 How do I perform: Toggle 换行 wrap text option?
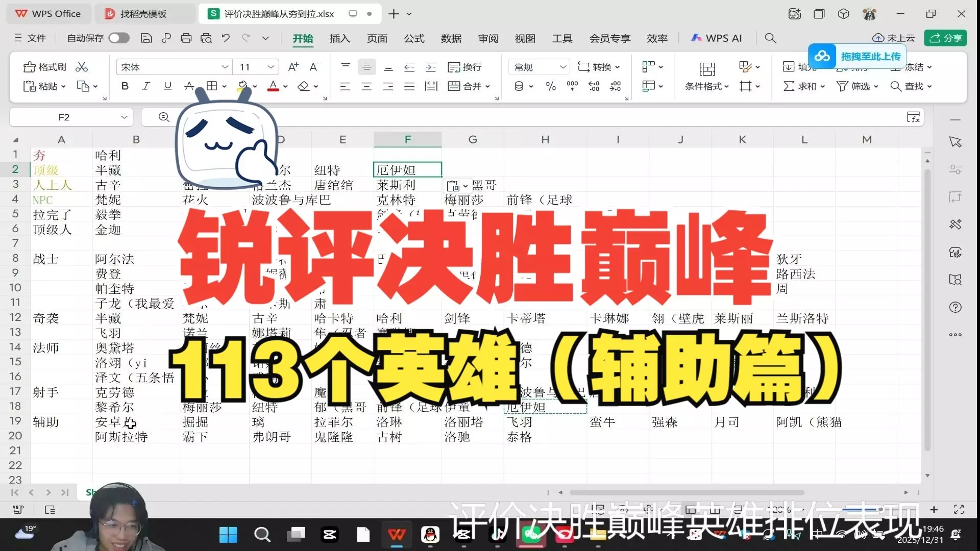pyautogui.click(x=464, y=67)
